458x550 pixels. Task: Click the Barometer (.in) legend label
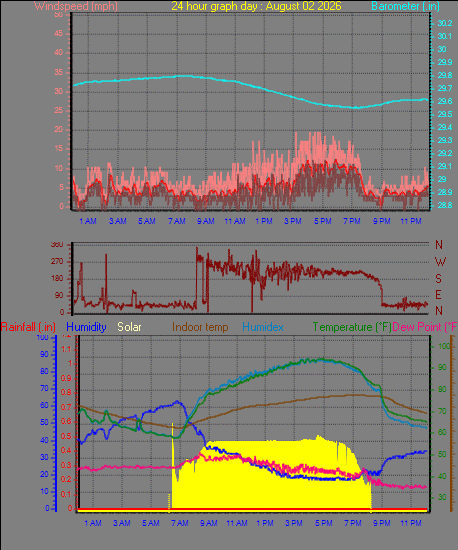[x=405, y=6]
